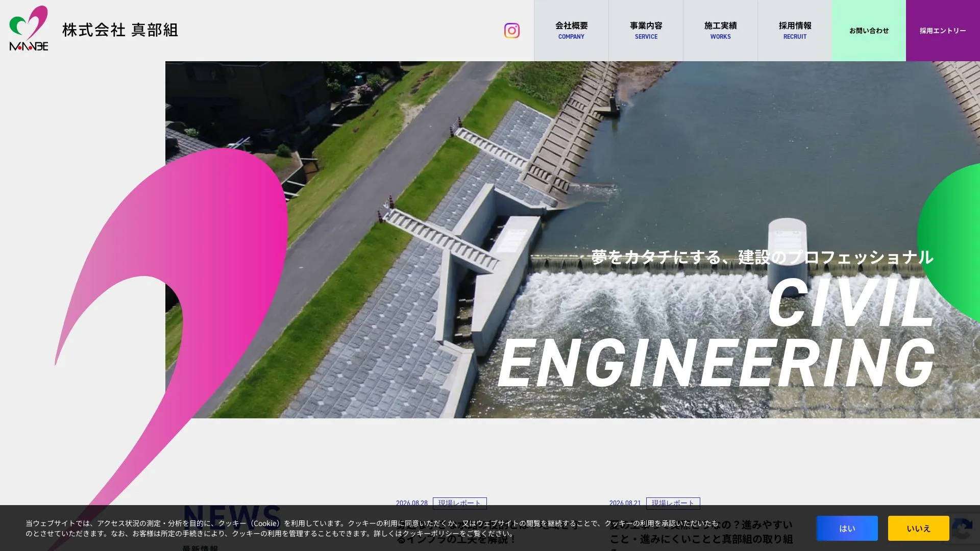Click the お問い合わせ contact button

(869, 31)
